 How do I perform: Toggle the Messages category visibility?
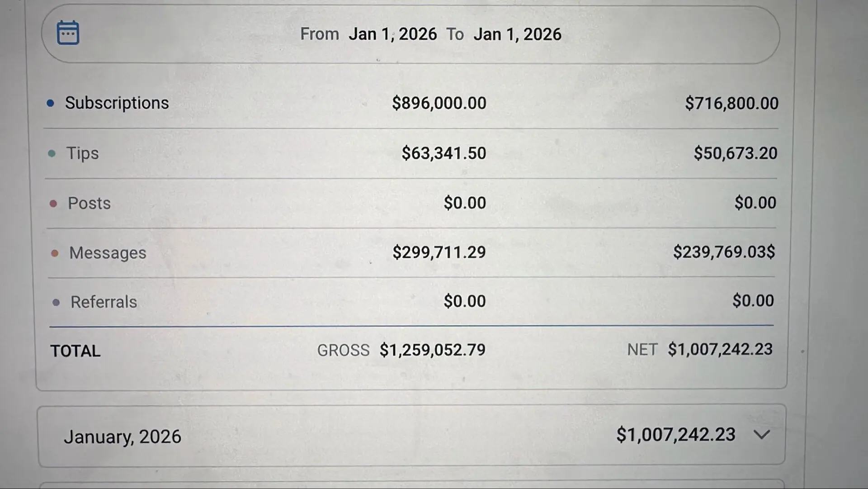[108, 253]
